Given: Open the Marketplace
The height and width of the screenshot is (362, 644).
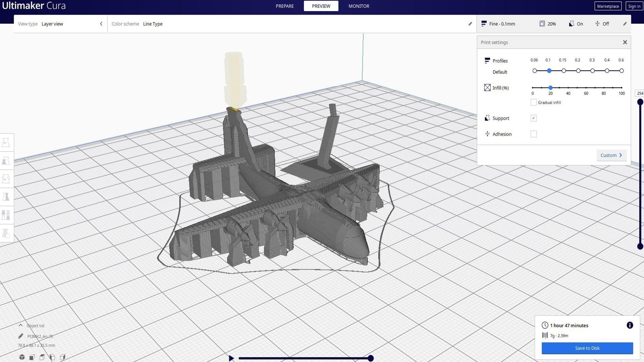Looking at the screenshot, I should [608, 6].
